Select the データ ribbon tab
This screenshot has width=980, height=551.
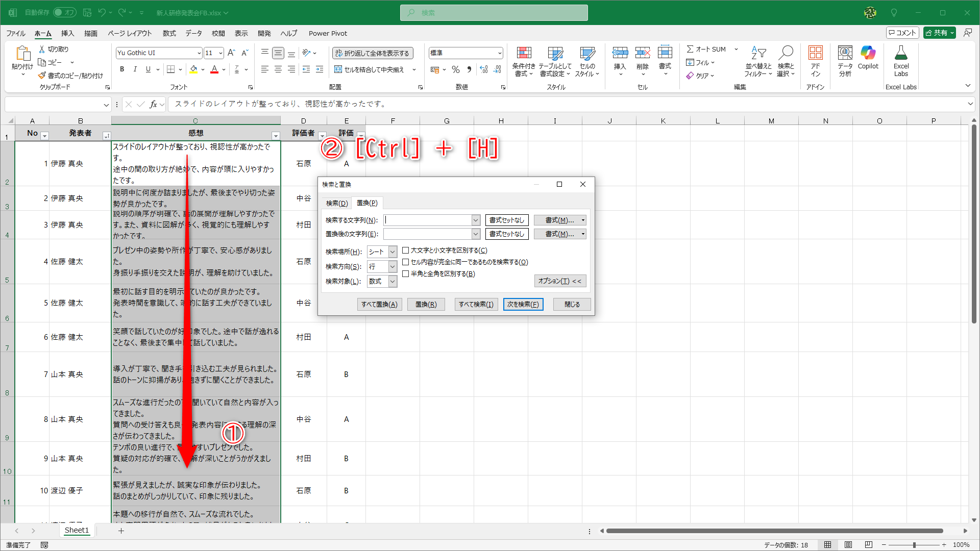pos(193,33)
